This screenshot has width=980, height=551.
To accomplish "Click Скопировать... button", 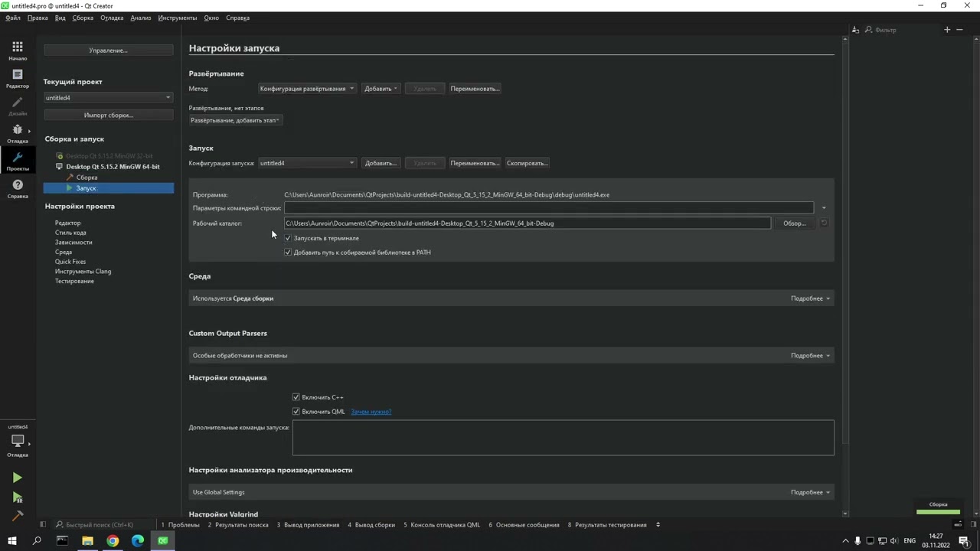I will (527, 163).
